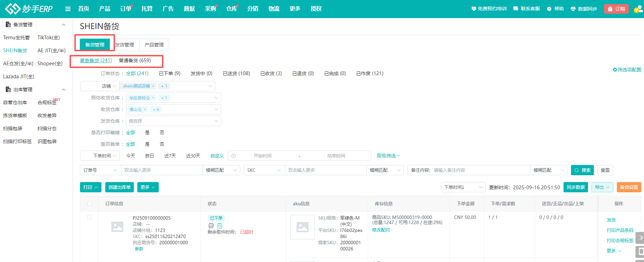Select 全部 for 是否首单

pos(130,144)
